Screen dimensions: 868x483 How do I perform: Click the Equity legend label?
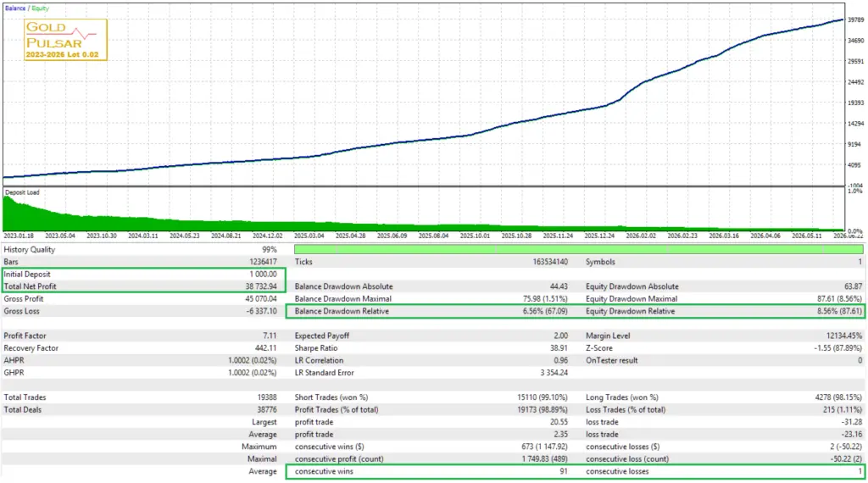41,8
